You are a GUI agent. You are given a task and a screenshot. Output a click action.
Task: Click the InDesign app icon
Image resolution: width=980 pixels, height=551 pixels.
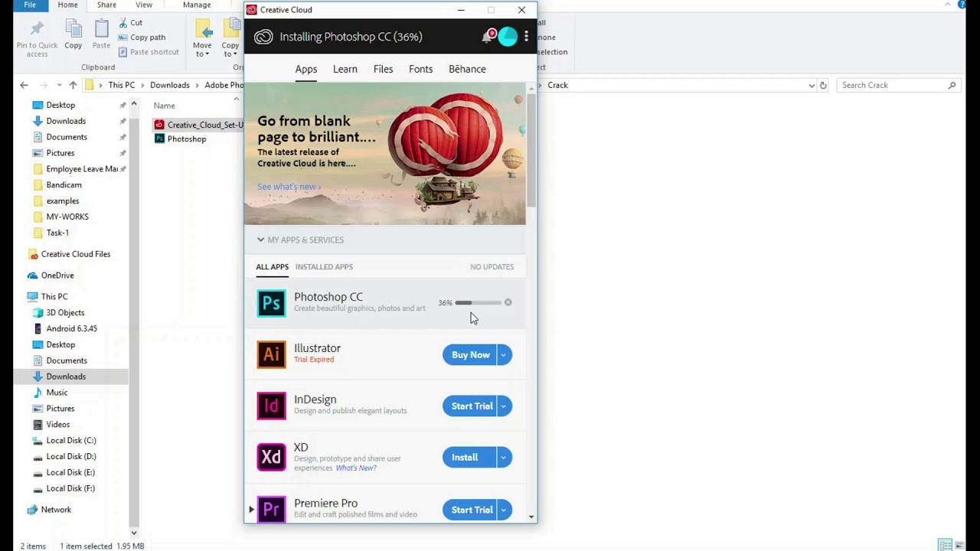coord(271,406)
